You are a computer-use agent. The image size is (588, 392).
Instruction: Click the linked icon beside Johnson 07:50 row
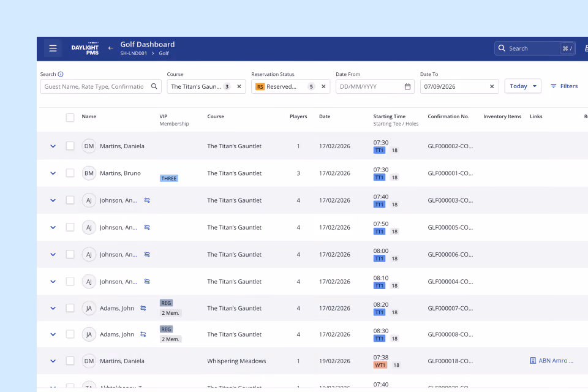point(147,227)
